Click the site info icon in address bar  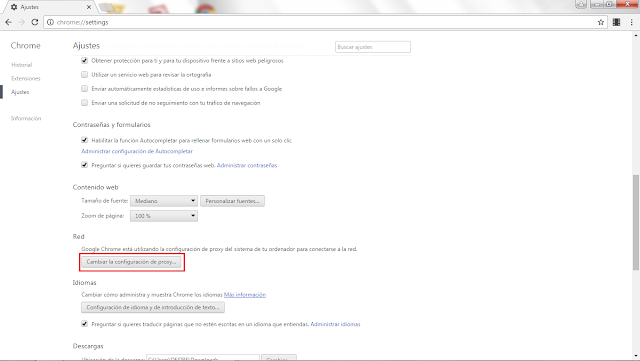click(50, 22)
